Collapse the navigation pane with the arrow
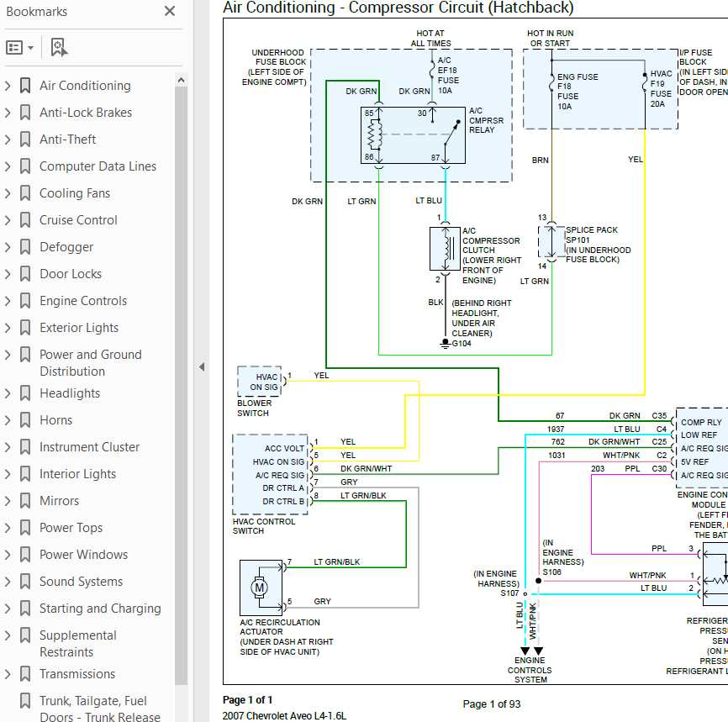728x722 pixels. click(202, 366)
